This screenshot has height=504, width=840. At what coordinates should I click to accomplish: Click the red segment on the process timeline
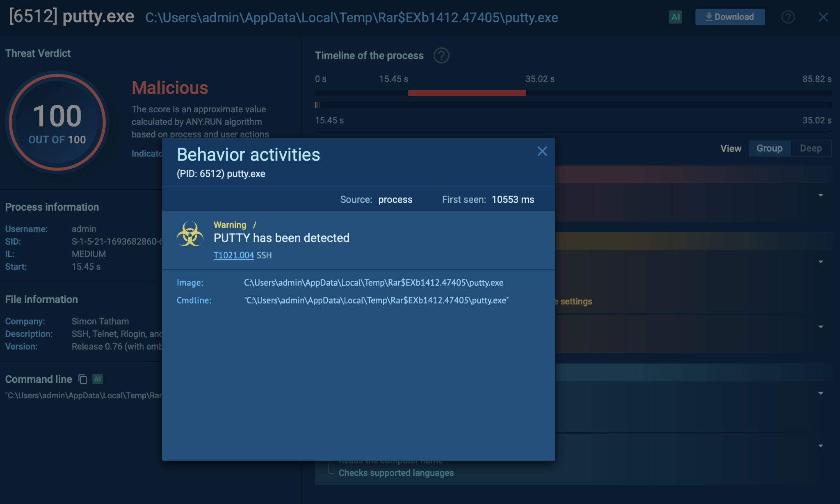pos(467,93)
